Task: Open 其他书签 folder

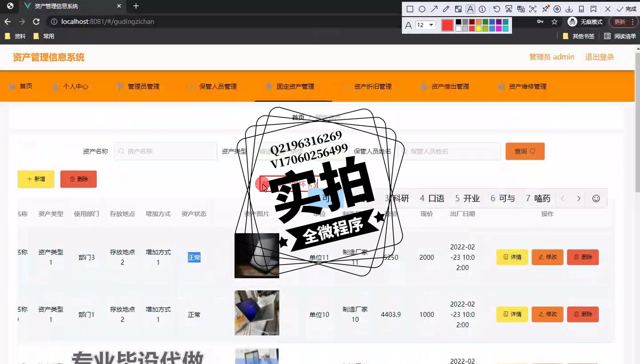Action: (579, 36)
